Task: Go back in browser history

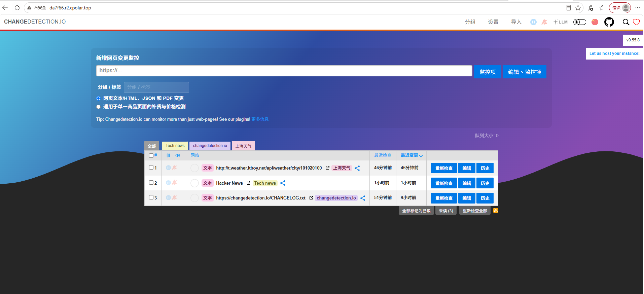Action: [5, 8]
